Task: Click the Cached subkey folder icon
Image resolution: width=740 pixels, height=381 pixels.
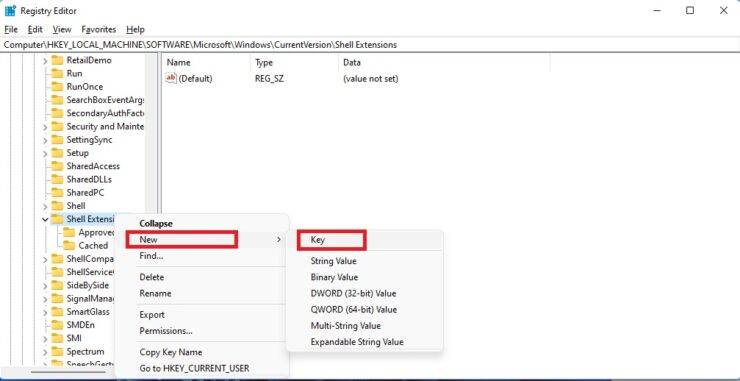Action: click(x=69, y=245)
